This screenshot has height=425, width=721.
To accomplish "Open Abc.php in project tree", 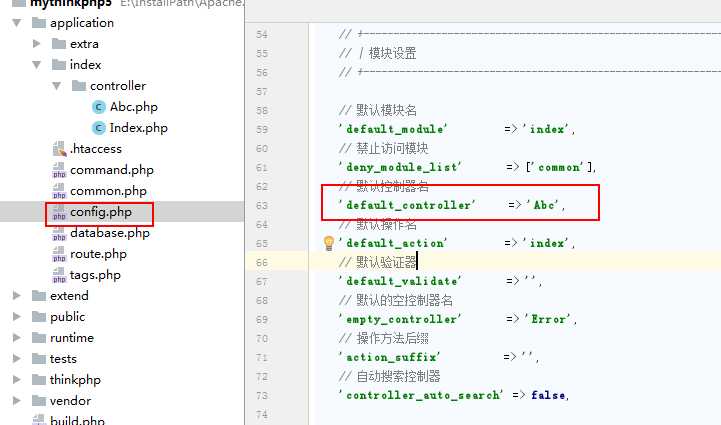I will click(134, 107).
